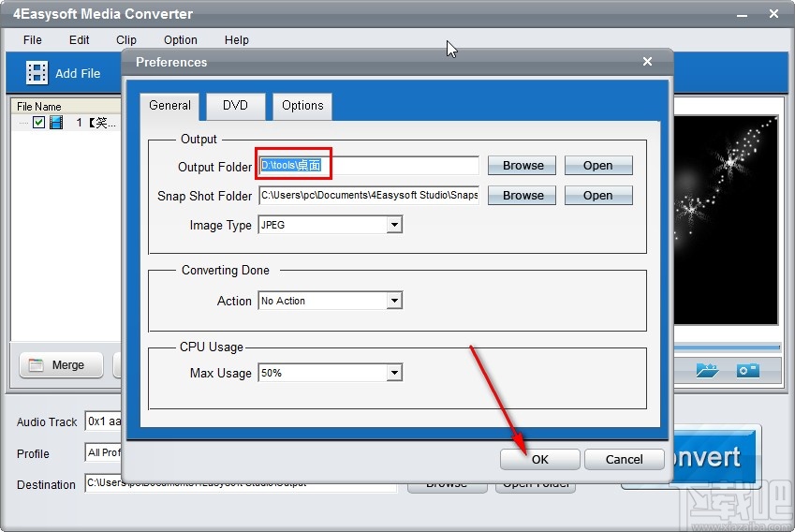Click the video preview area
Viewport: 795px width, 532px height.
coord(726,220)
